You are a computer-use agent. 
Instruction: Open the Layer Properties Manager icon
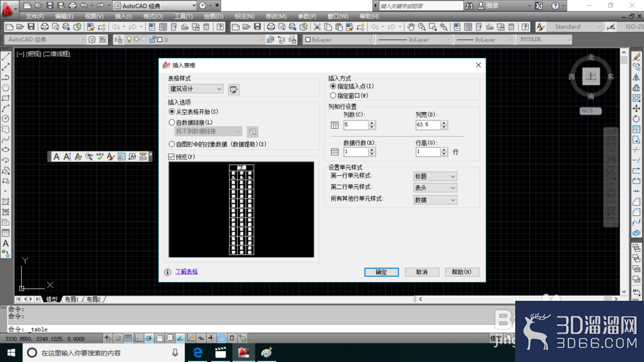tap(118, 39)
